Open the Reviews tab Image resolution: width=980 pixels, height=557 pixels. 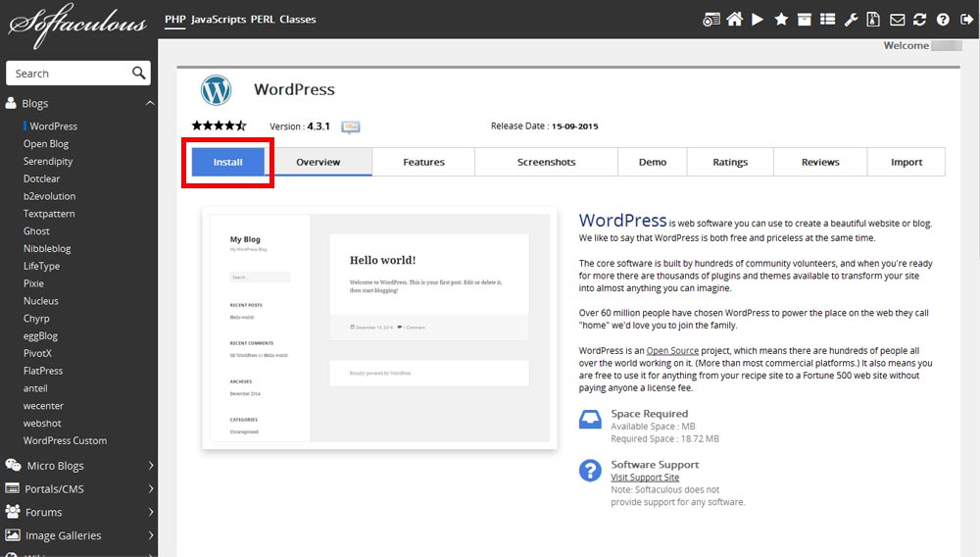(820, 162)
